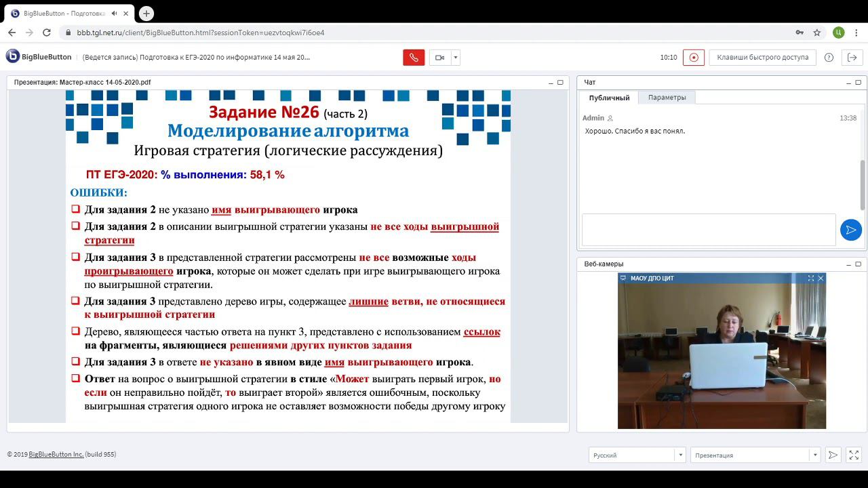
Task: Click the saved password key icon
Action: [x=800, y=33]
